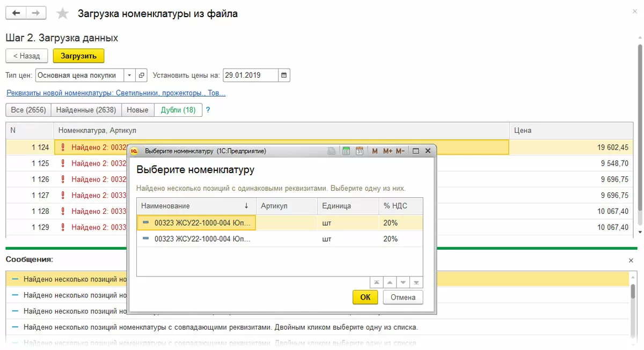Switch to the Новые tab
The height and width of the screenshot is (350, 644).
(x=137, y=110)
